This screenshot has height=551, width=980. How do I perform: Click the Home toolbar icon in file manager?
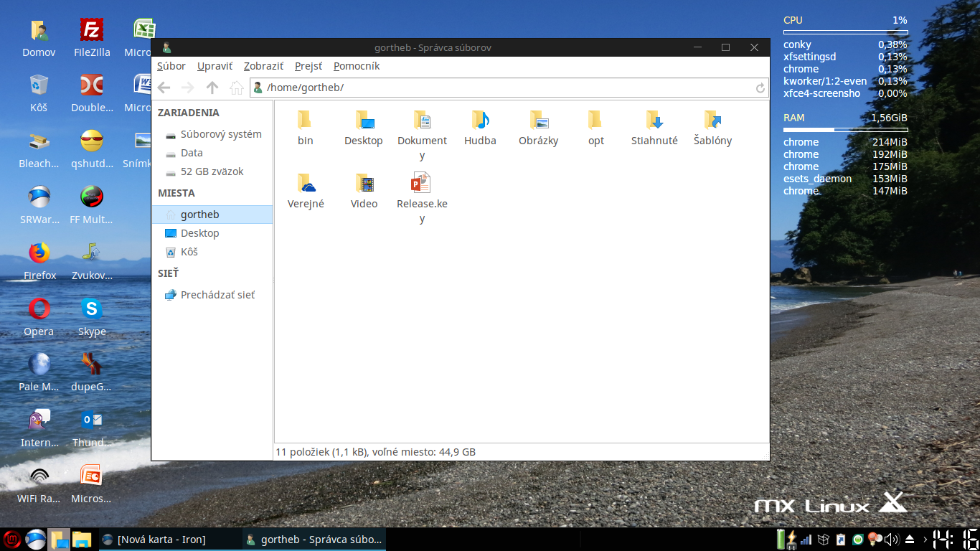(x=237, y=88)
